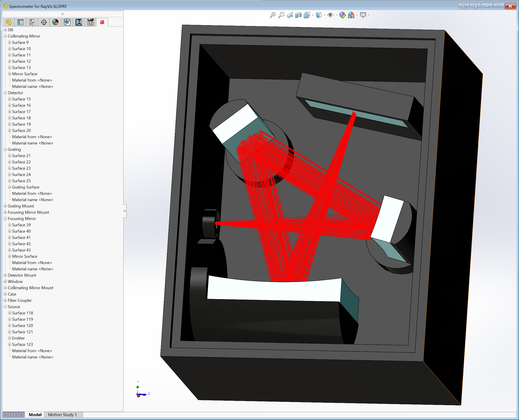Image resolution: width=519 pixels, height=420 pixels.
Task: Open the Apply Scene dropdown arrow
Action: (x=357, y=15)
